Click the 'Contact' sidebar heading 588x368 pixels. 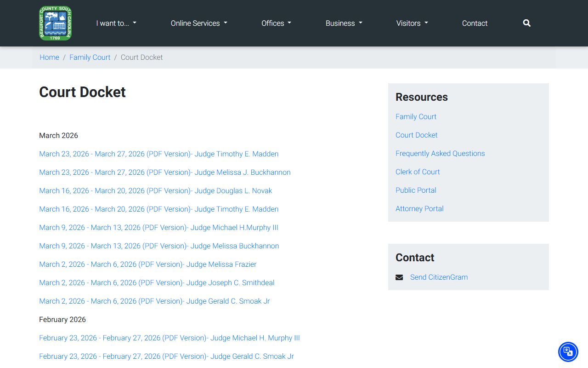[x=415, y=258]
